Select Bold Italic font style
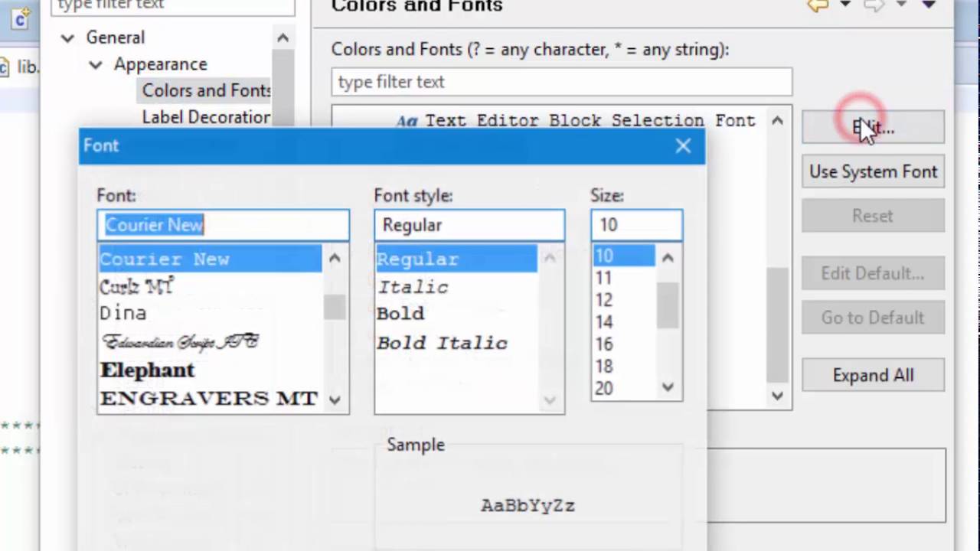This screenshot has height=551, width=980. pyautogui.click(x=442, y=343)
